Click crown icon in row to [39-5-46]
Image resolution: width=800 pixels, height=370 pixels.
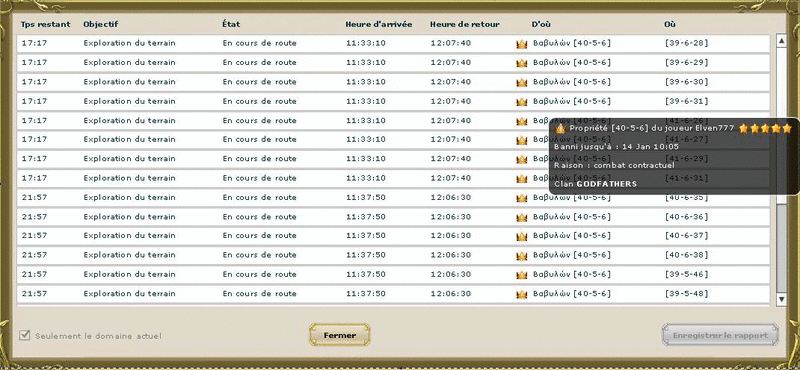click(521, 275)
